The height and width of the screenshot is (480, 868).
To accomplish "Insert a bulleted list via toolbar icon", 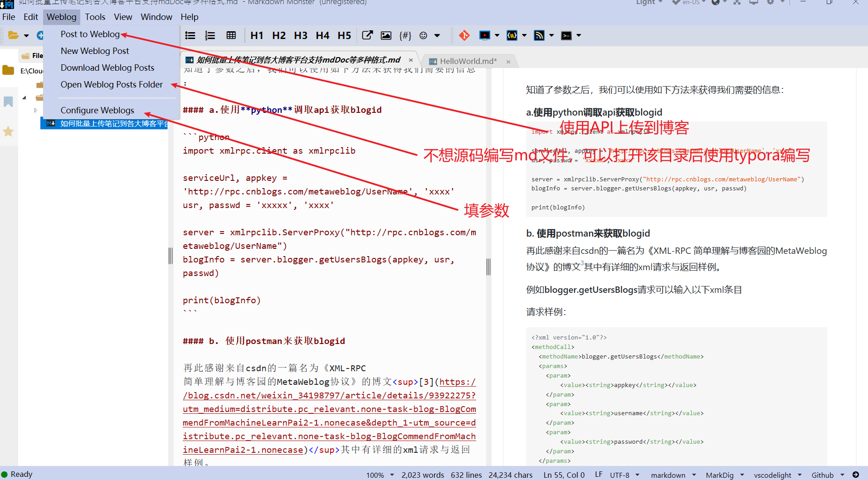I will coord(190,35).
